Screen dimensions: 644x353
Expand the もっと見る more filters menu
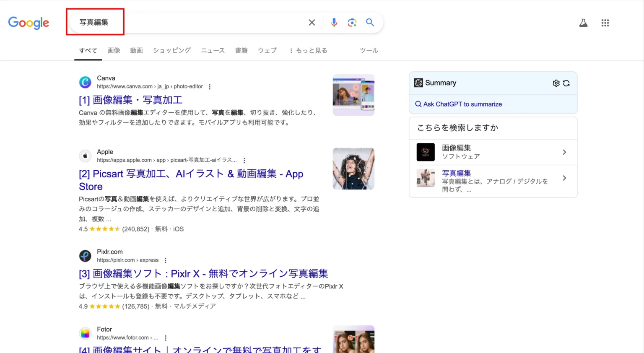pos(308,50)
